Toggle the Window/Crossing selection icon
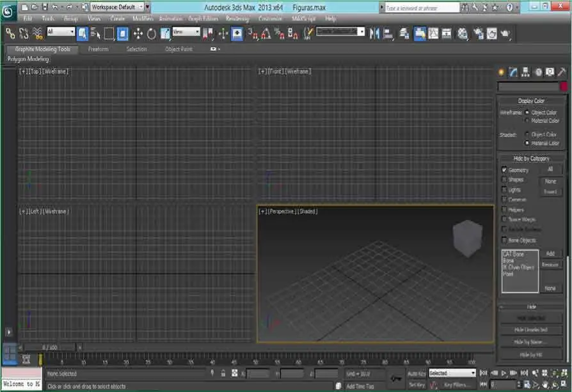Viewport: 572px width, 392px height. click(x=123, y=34)
